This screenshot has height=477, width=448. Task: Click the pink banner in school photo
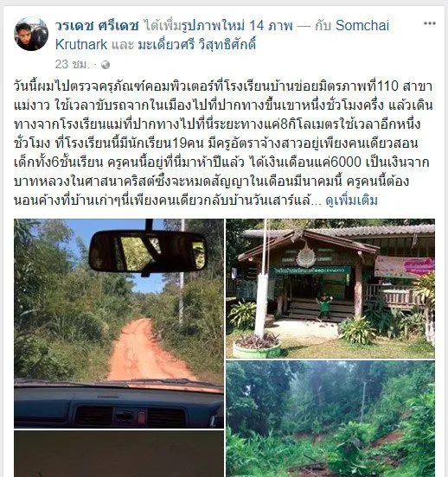pos(405,266)
